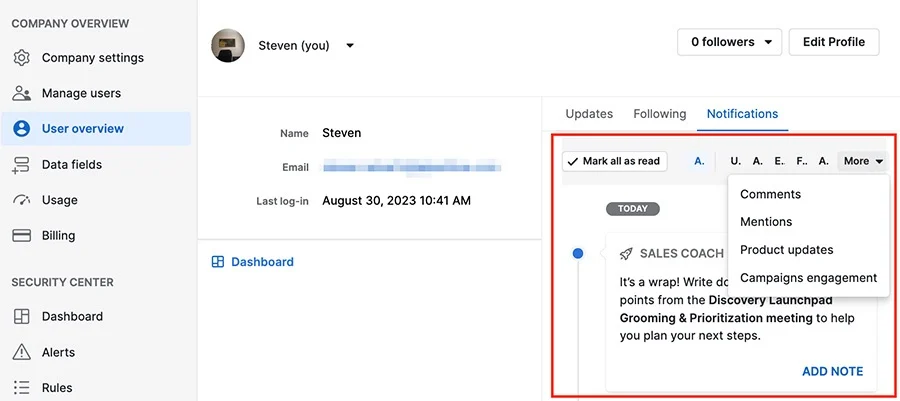Image resolution: width=900 pixels, height=401 pixels.
Task: Click last log-in date August 30, 2023
Action: (x=396, y=201)
